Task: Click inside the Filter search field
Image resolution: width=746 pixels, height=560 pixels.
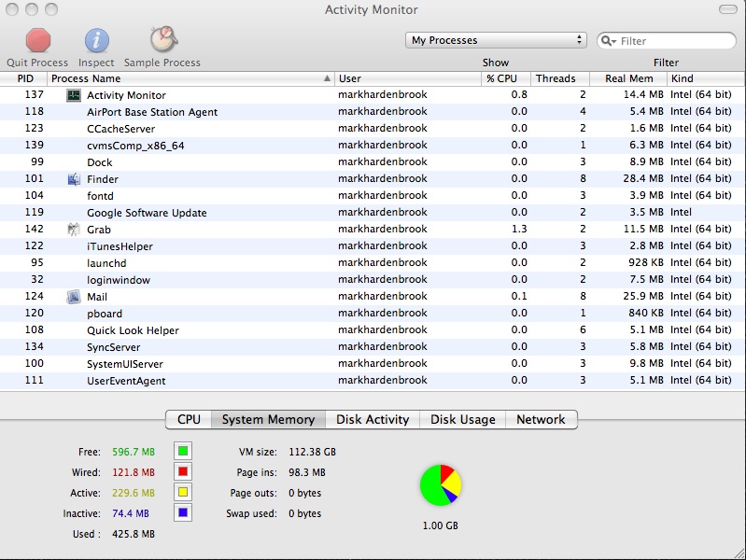Action: coord(666,41)
